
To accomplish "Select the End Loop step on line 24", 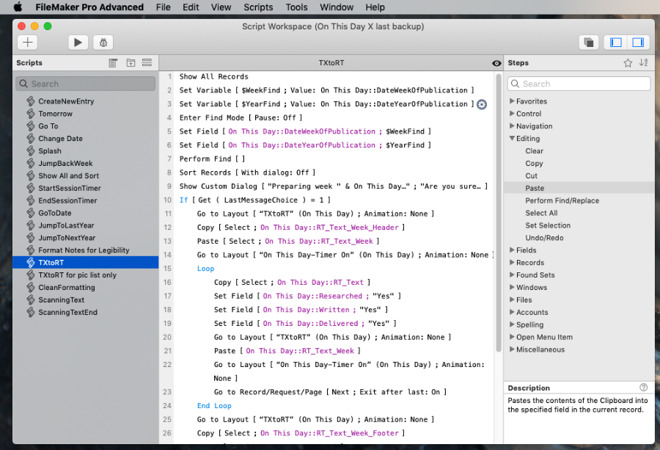I will (214, 406).
